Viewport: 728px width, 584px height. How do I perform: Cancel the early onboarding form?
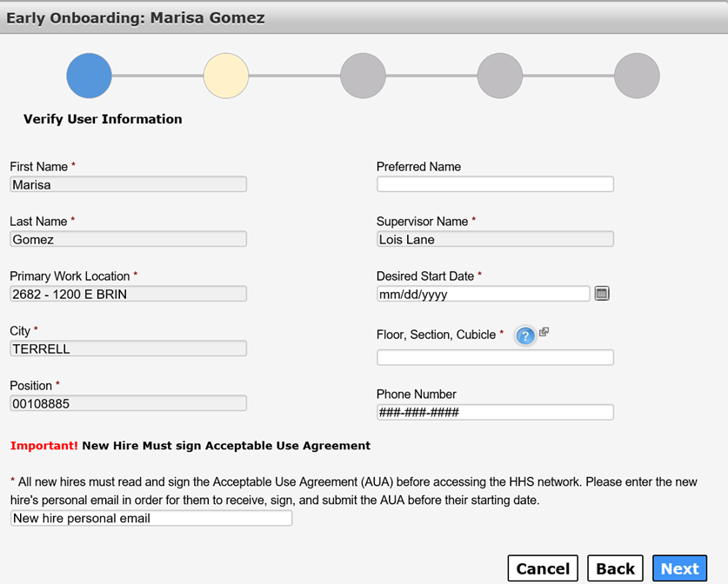click(543, 568)
